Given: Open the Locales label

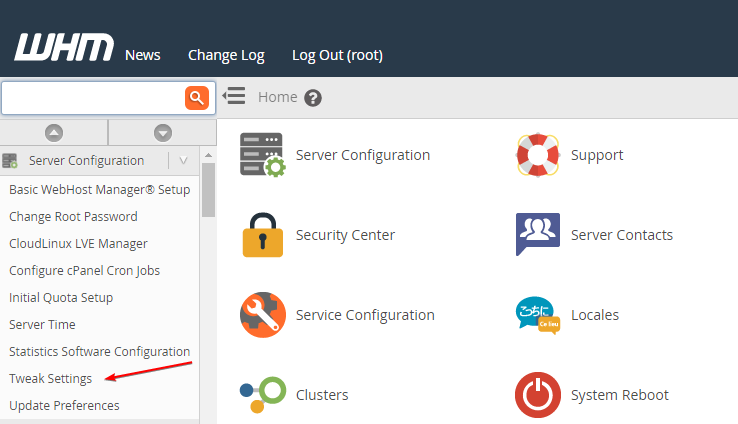Looking at the screenshot, I should pyautogui.click(x=595, y=315).
